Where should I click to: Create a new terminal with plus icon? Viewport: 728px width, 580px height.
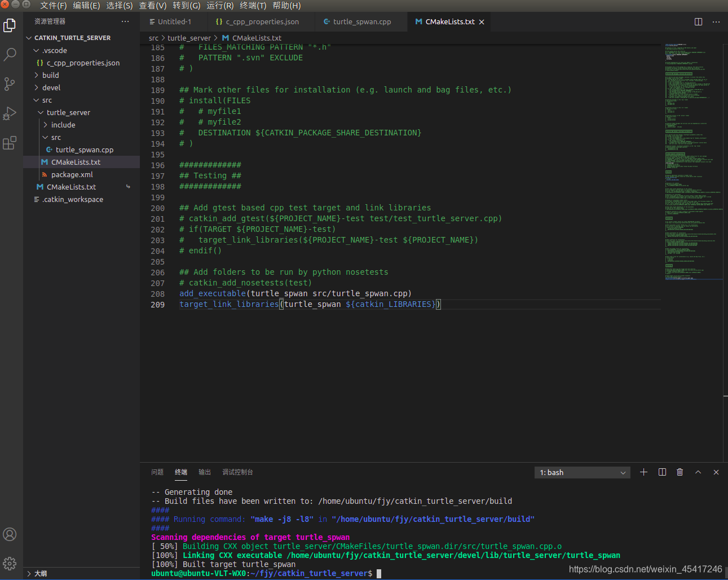[x=643, y=472]
